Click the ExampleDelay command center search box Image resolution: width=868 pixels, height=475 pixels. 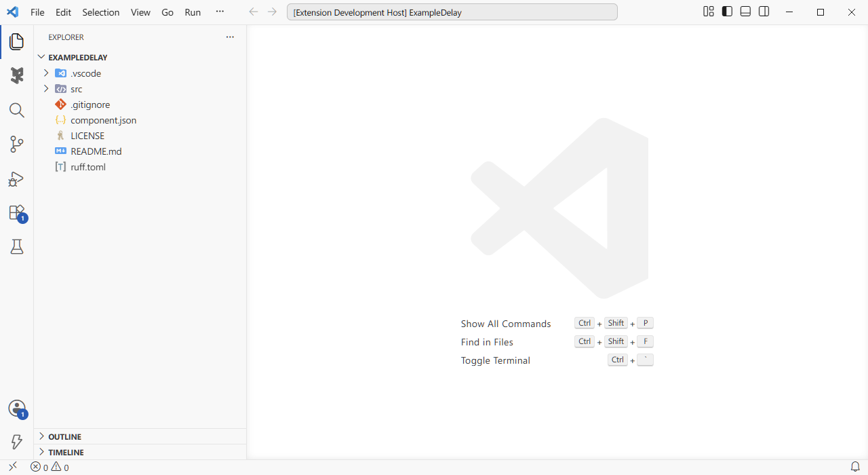pyautogui.click(x=452, y=12)
